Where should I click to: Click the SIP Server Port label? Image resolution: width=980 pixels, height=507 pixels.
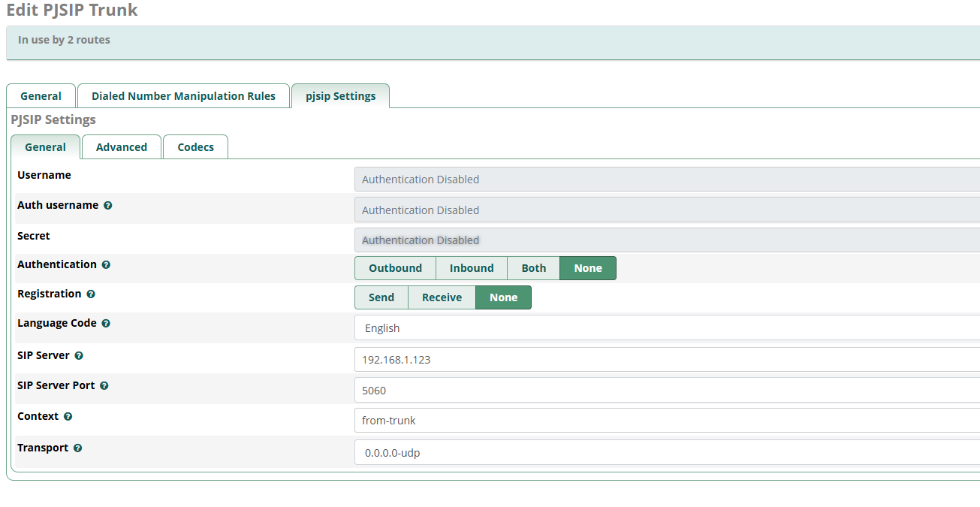point(56,385)
